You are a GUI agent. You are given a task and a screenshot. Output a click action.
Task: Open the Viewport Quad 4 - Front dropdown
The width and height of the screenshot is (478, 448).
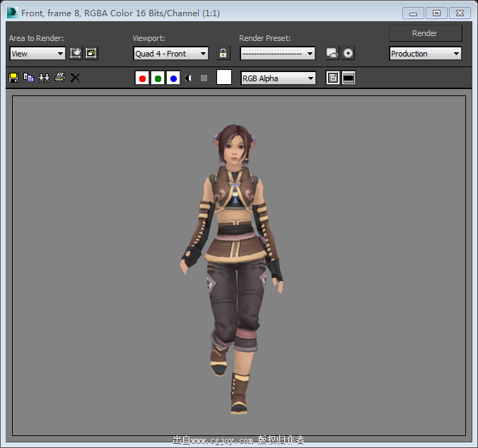(170, 54)
